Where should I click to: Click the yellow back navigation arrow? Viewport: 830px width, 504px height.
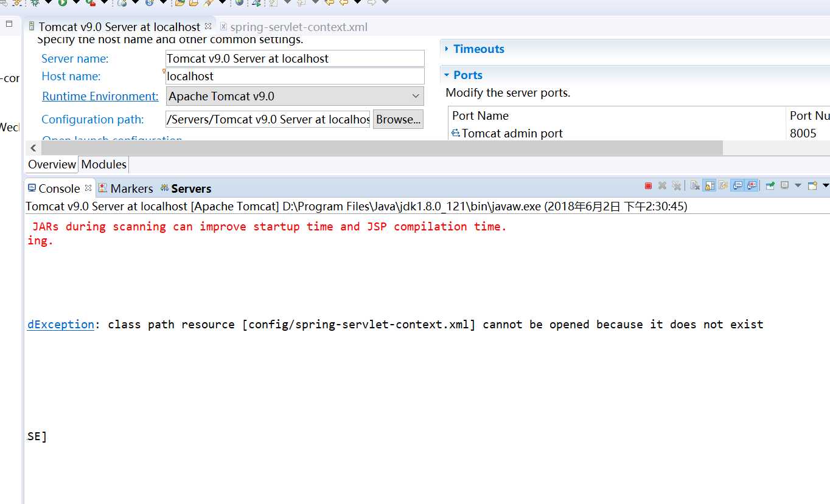click(x=344, y=2)
